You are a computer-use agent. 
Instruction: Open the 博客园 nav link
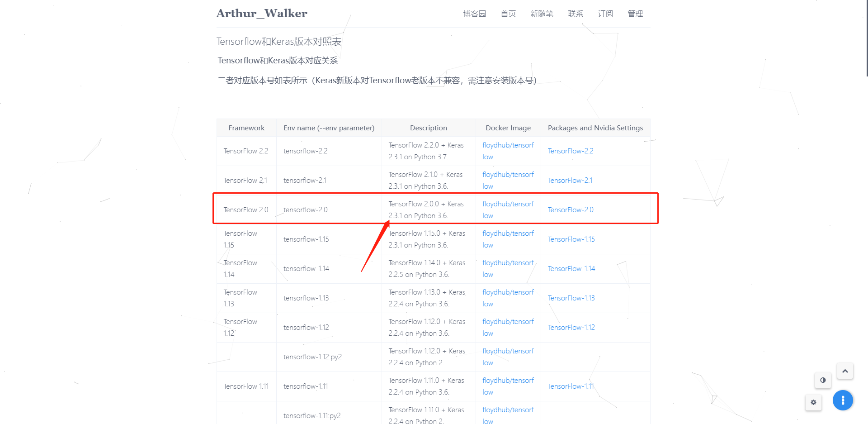pos(475,14)
